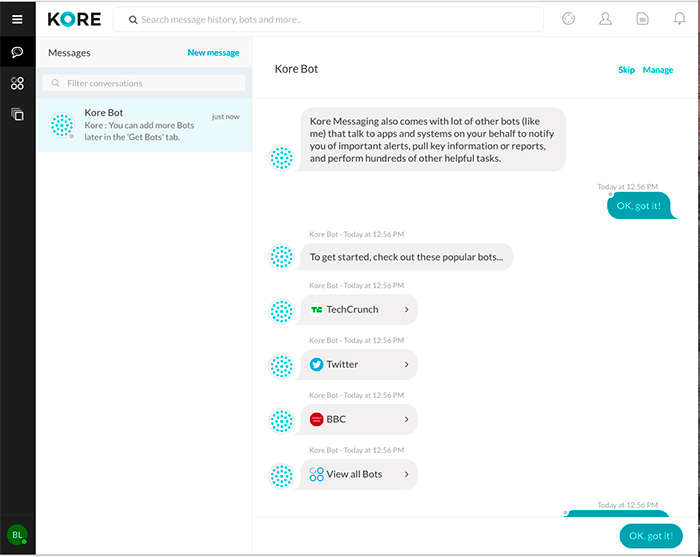Click the Messages heading
The width and height of the screenshot is (700, 557).
69,53
